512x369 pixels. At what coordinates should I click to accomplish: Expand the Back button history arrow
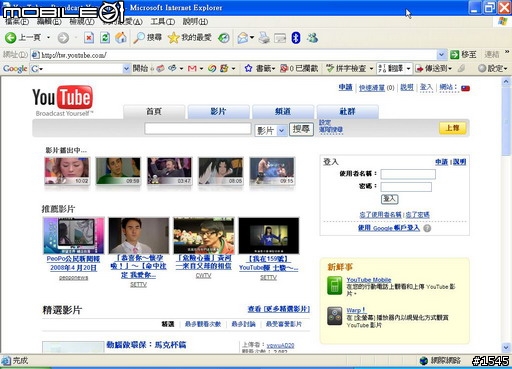[x=48, y=38]
